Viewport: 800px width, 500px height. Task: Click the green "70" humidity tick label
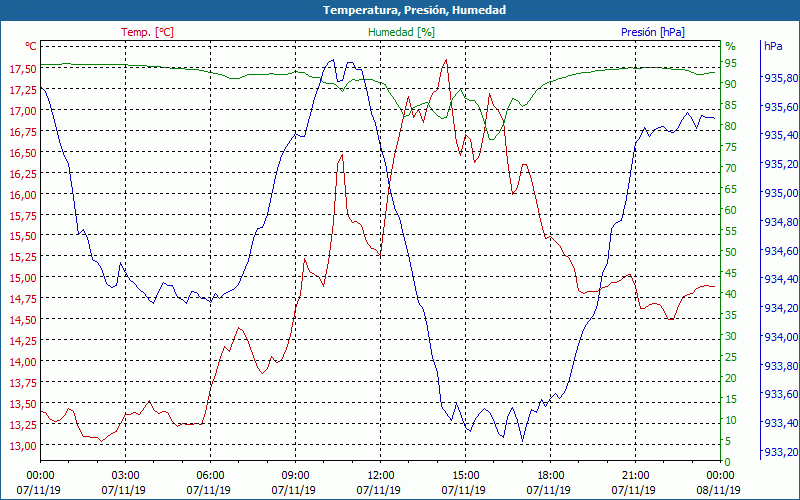pos(731,168)
